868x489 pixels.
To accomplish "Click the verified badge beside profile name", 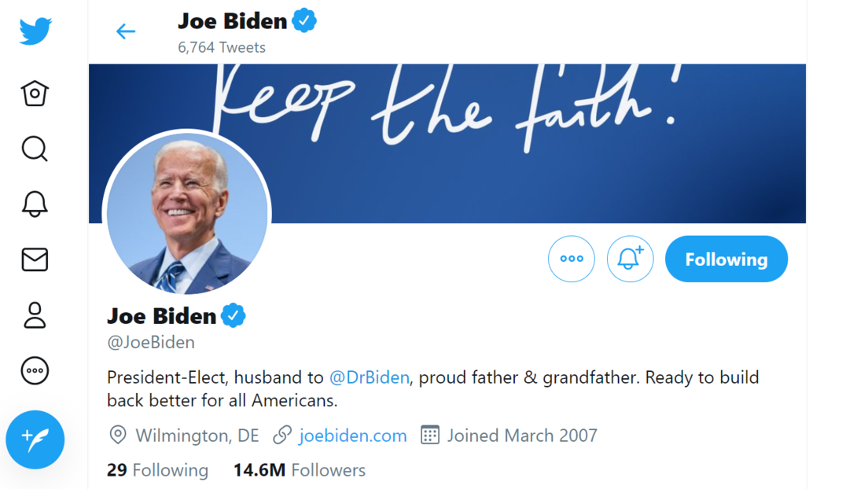I will coord(233,316).
